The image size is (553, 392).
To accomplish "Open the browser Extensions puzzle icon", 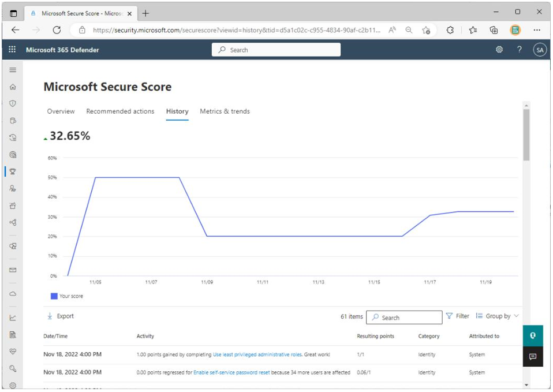I will (x=450, y=30).
